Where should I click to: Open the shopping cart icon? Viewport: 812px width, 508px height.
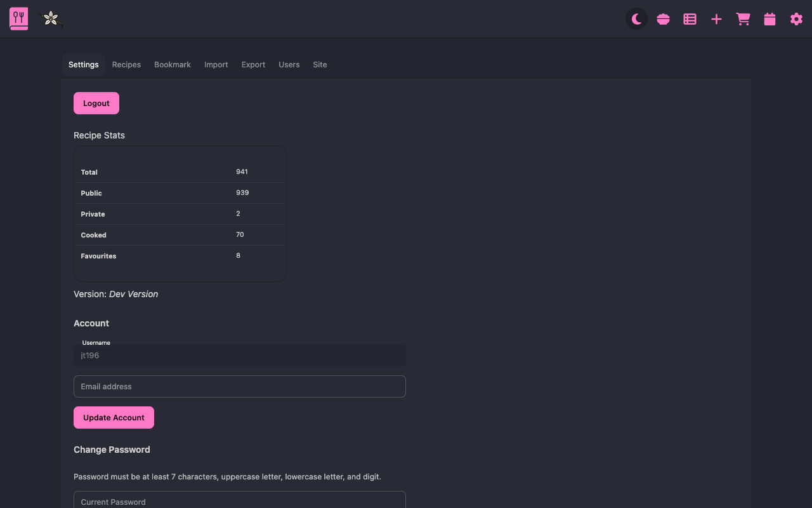(743, 19)
